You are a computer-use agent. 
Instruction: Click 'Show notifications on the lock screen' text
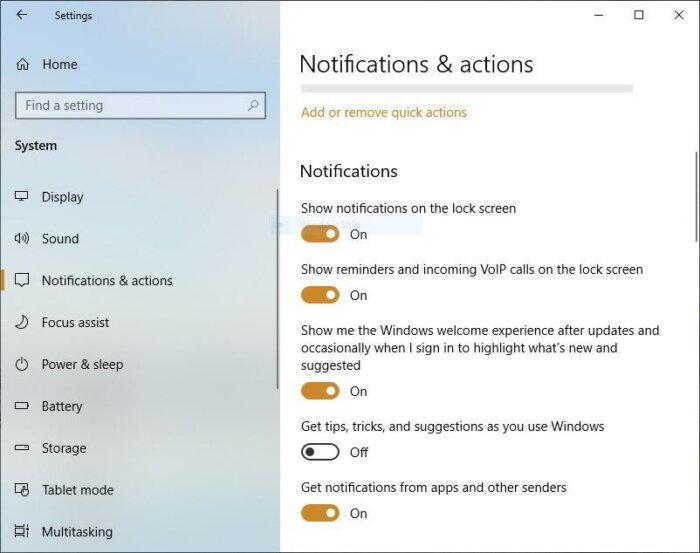coord(408,208)
